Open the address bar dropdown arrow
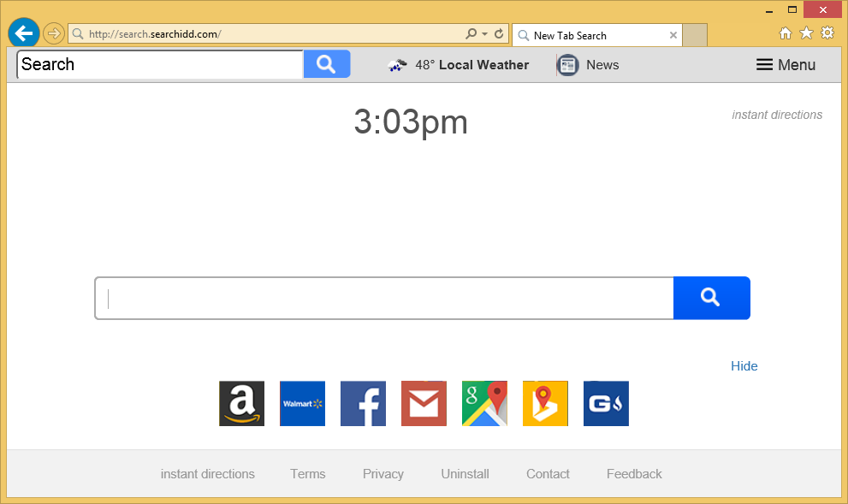 [x=484, y=33]
